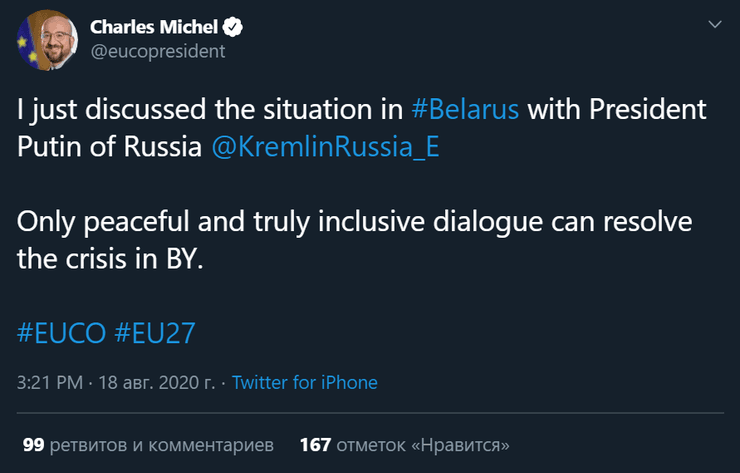Open the #Belarus hashtag
This screenshot has height=473, width=740.
[x=465, y=109]
